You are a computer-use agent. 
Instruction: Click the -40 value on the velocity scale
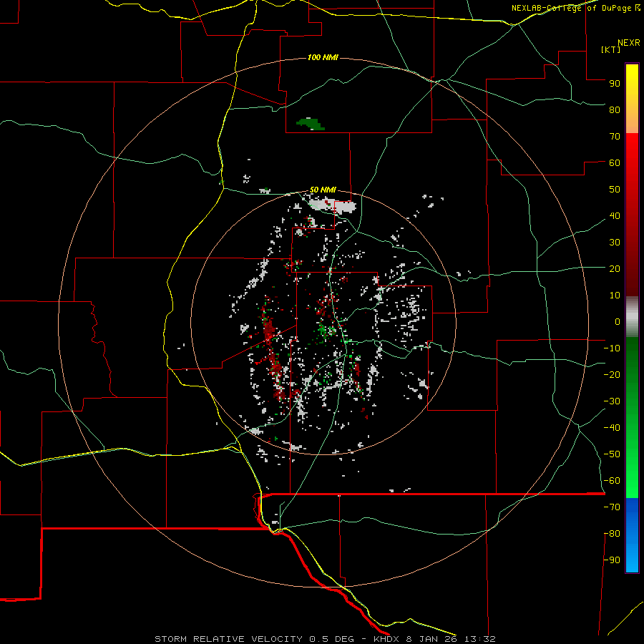click(612, 428)
